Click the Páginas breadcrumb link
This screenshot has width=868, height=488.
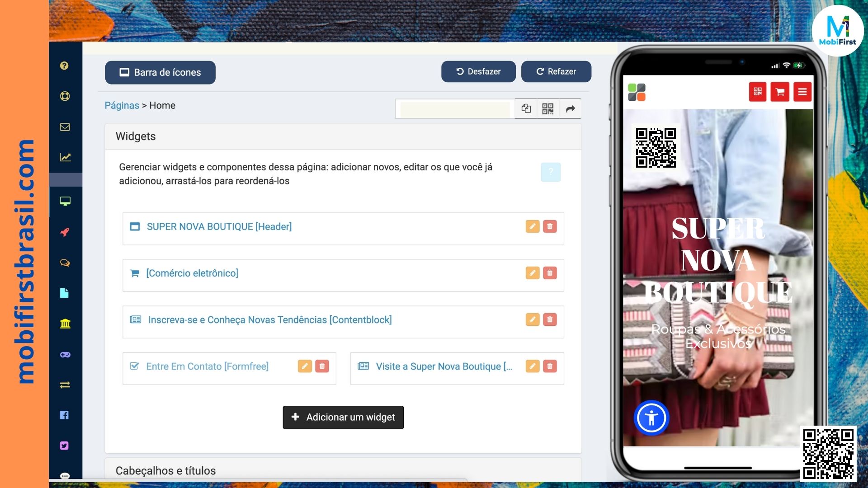pos(122,105)
